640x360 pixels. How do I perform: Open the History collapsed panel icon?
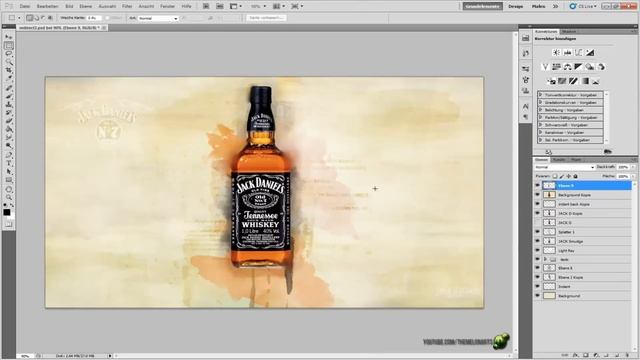[x=526, y=53]
